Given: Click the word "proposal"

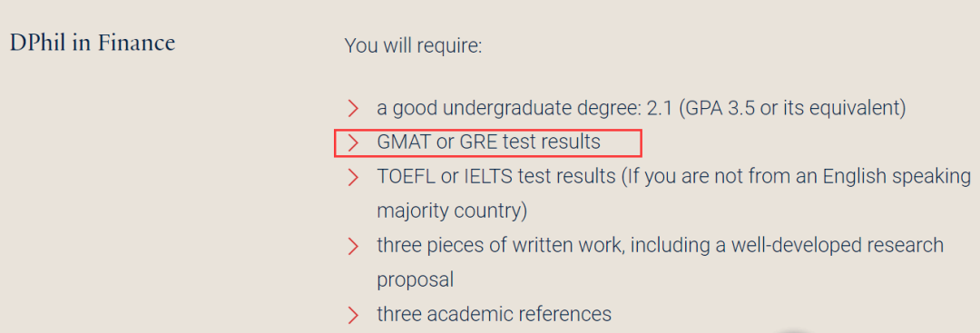Looking at the screenshot, I should pos(415,279).
